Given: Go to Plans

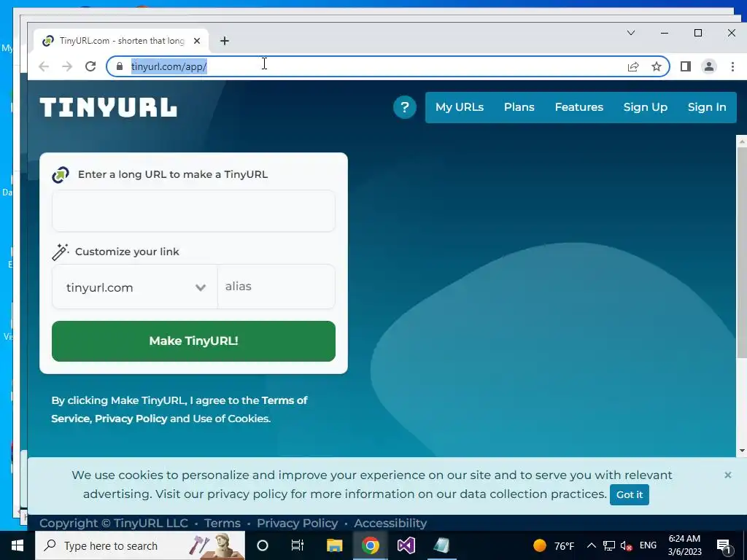Looking at the screenshot, I should tap(519, 107).
